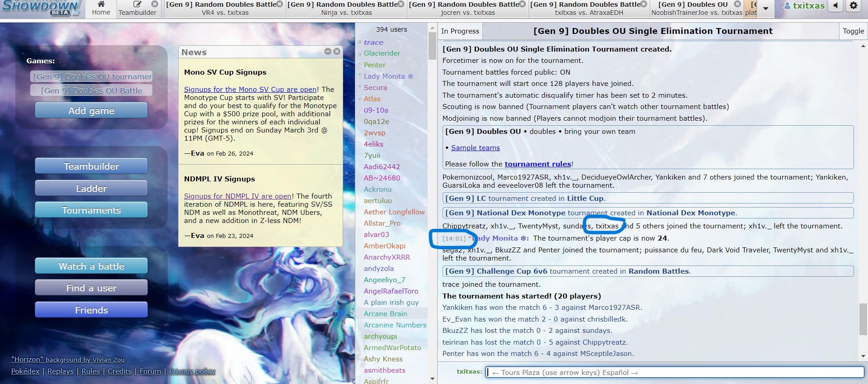This screenshot has width=868, height=384.
Task: Open National Dex Monotype tournament notice
Action: pos(648,213)
